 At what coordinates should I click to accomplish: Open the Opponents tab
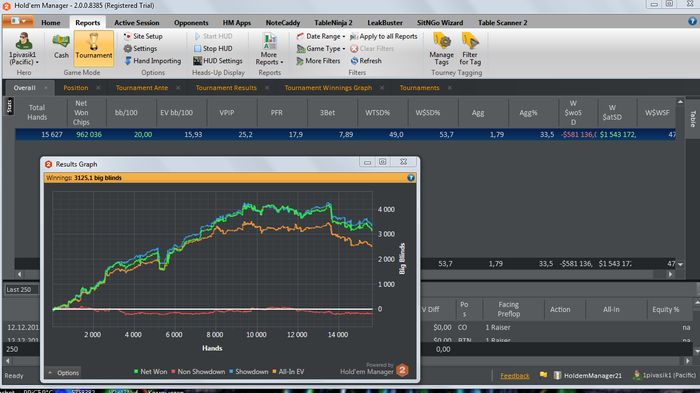click(x=191, y=22)
